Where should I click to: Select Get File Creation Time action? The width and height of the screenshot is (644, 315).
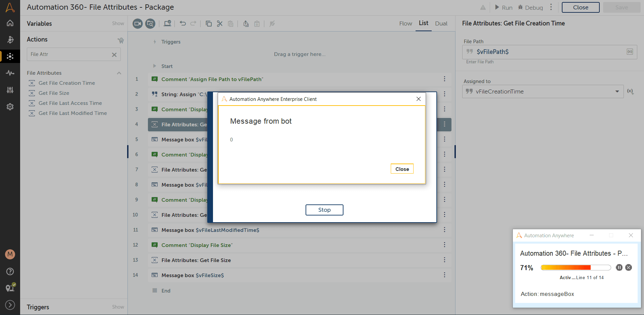pyautogui.click(x=67, y=83)
